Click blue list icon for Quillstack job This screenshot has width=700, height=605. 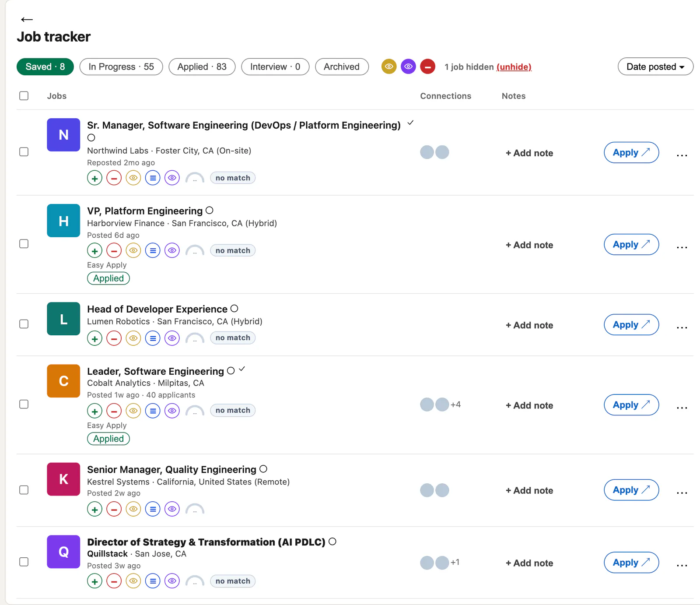153,581
